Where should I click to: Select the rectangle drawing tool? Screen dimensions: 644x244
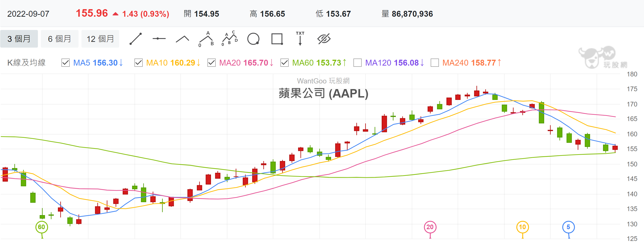pos(277,39)
